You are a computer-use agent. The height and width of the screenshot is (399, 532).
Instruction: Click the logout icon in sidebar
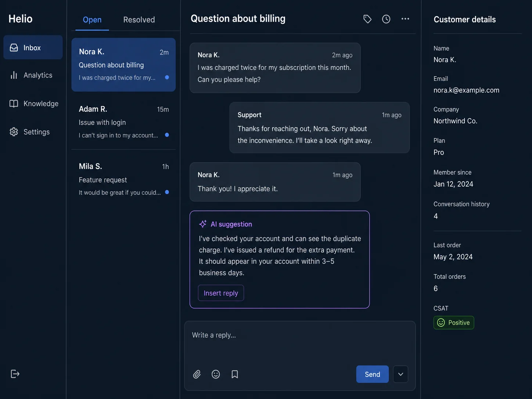coord(15,374)
